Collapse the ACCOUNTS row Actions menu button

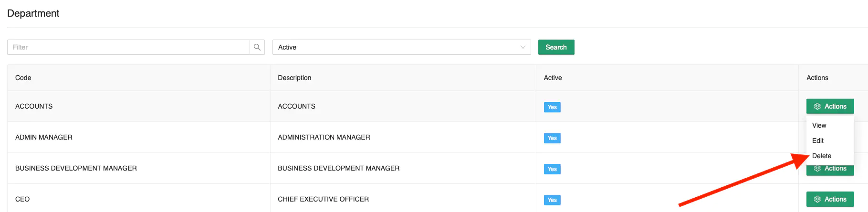click(830, 106)
